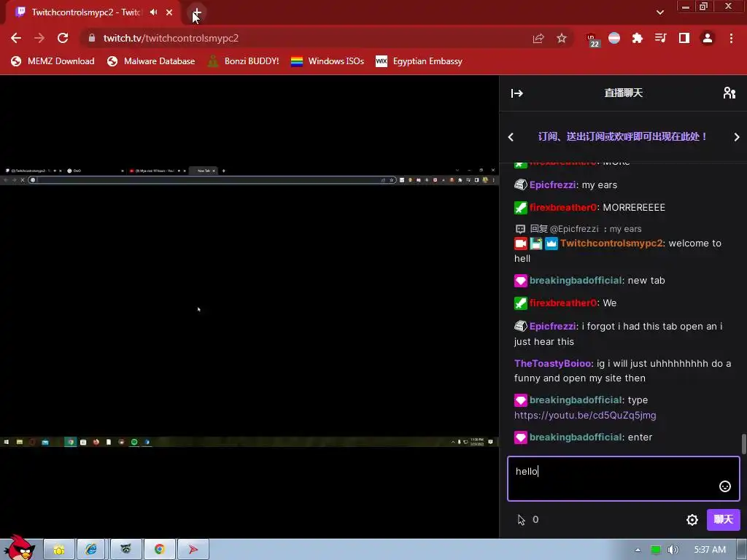This screenshot has width=747, height=560.
Task: Open the extension with badge 22
Action: (x=592, y=39)
